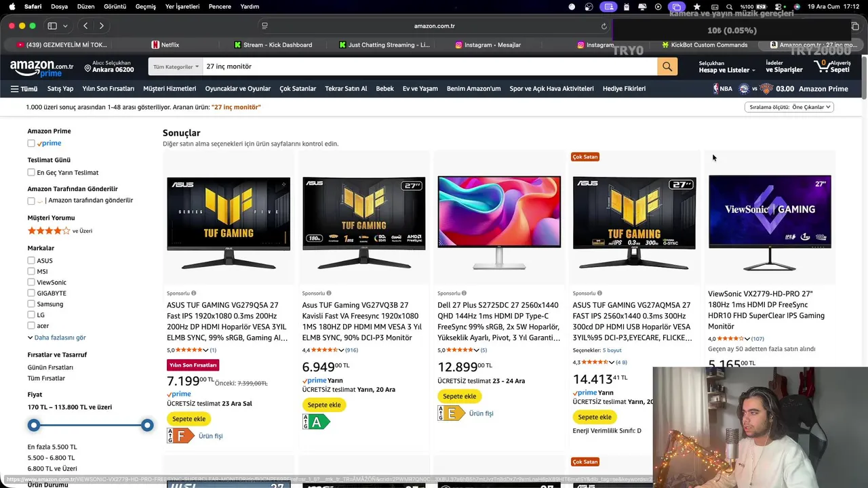The height and width of the screenshot is (488, 868).
Task: Click the right price range slider handle
Action: coord(147,426)
